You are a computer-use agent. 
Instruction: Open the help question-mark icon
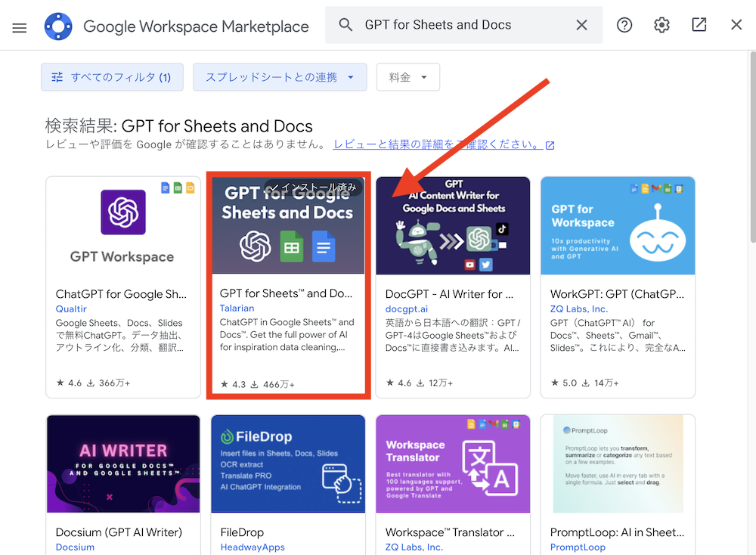click(624, 25)
